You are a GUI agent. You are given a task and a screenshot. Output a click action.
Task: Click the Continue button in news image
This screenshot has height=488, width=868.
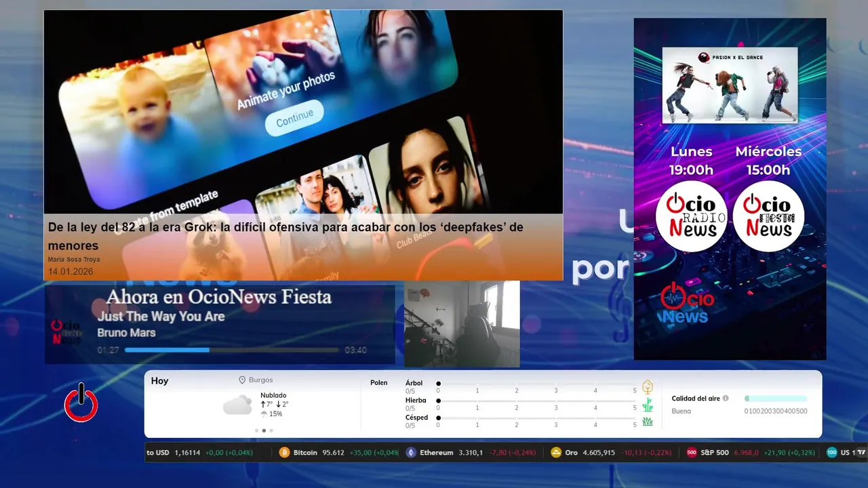coord(294,118)
